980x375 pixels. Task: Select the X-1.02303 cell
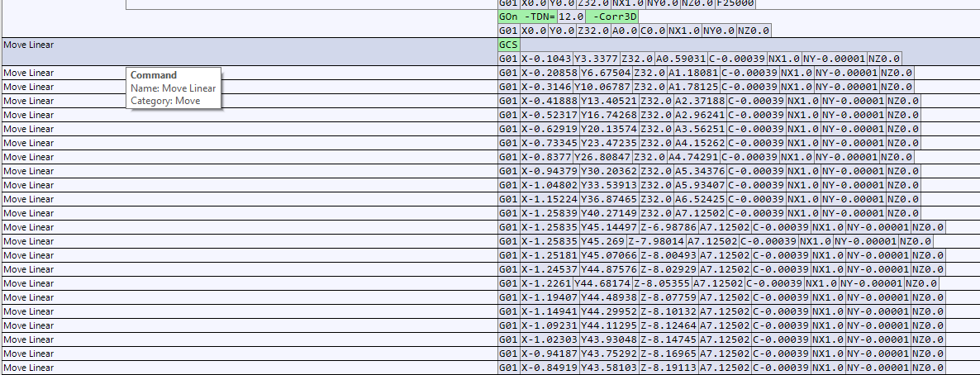[x=549, y=340]
